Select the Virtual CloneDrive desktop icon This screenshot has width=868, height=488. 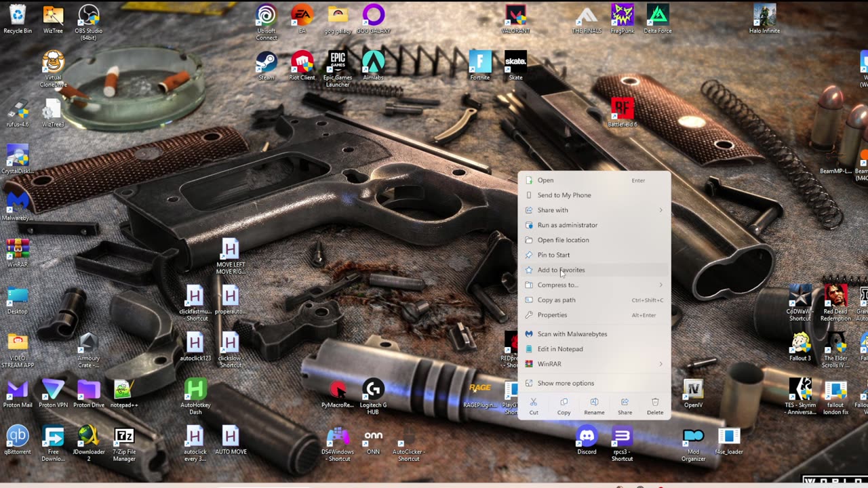[x=53, y=70]
